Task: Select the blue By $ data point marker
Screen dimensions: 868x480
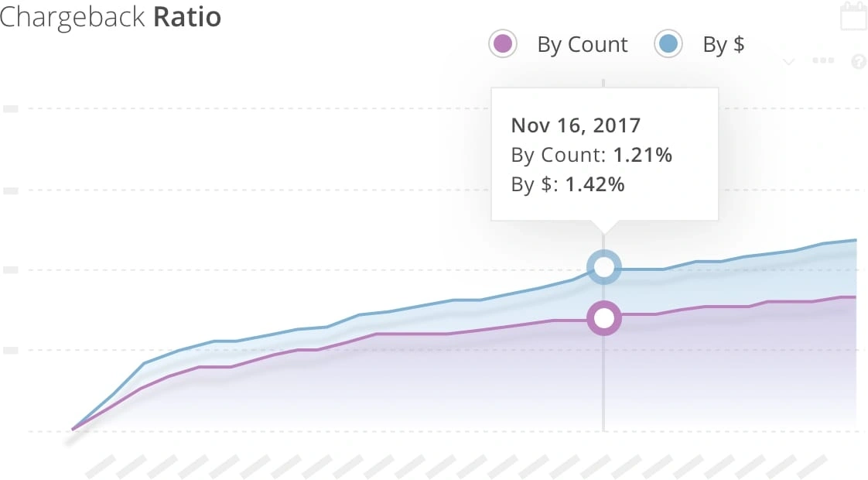Action: coord(603,267)
